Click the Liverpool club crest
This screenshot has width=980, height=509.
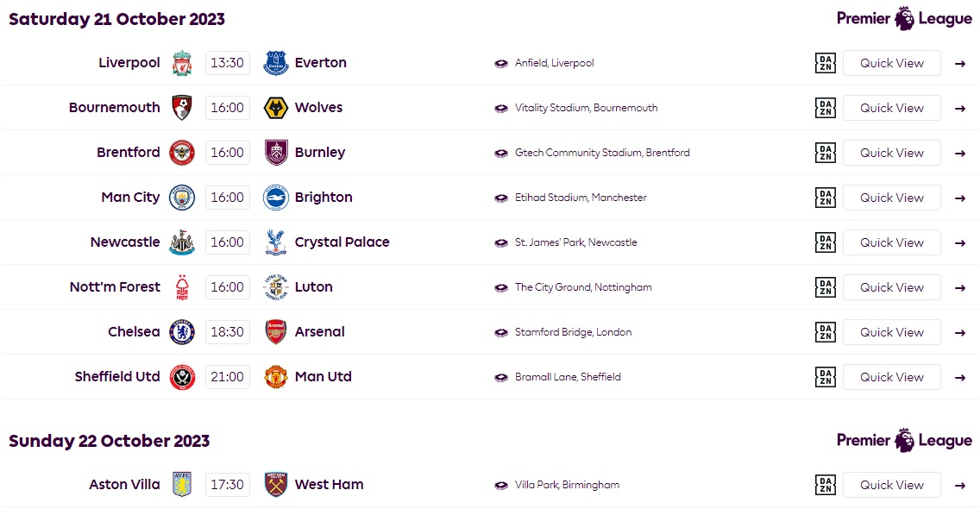coord(182,63)
